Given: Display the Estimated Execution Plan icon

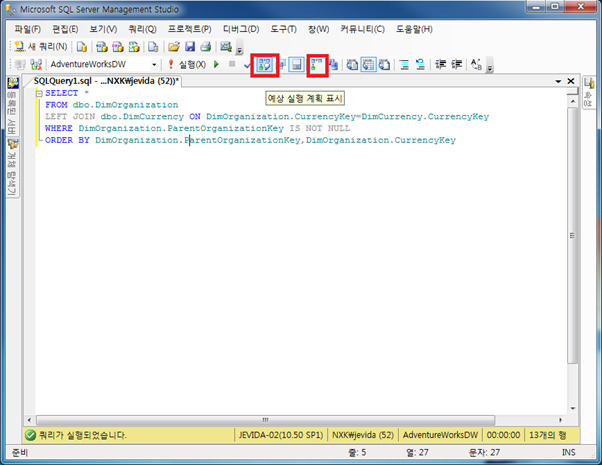Looking at the screenshot, I should click(x=265, y=65).
